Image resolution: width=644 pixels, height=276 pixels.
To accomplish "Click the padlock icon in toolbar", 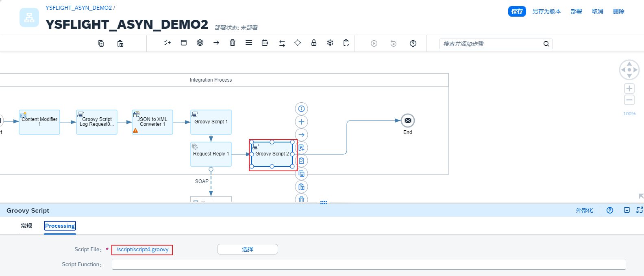I will point(314,43).
